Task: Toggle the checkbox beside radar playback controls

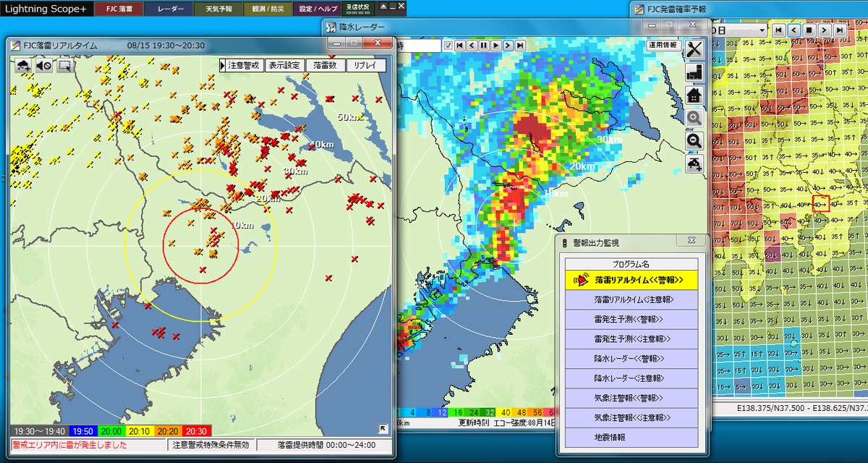Action: click(x=448, y=46)
